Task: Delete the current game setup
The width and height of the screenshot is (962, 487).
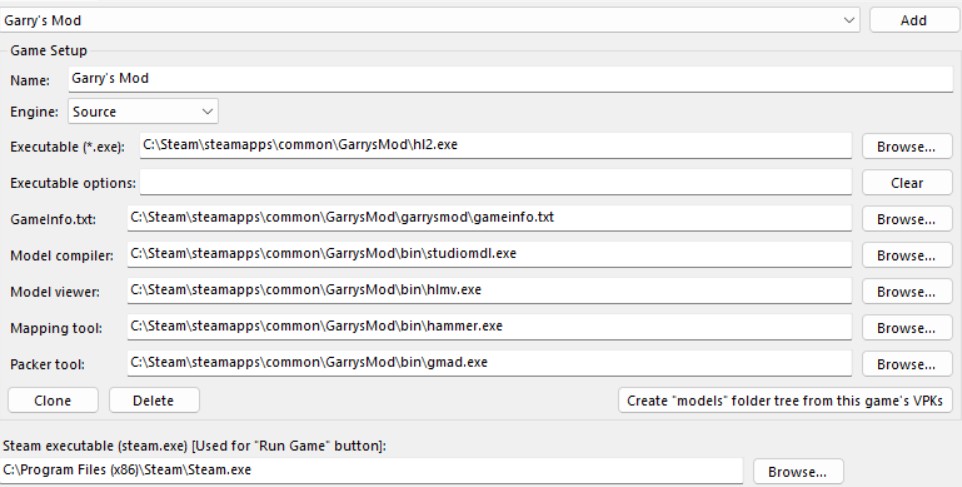Action: coord(154,401)
